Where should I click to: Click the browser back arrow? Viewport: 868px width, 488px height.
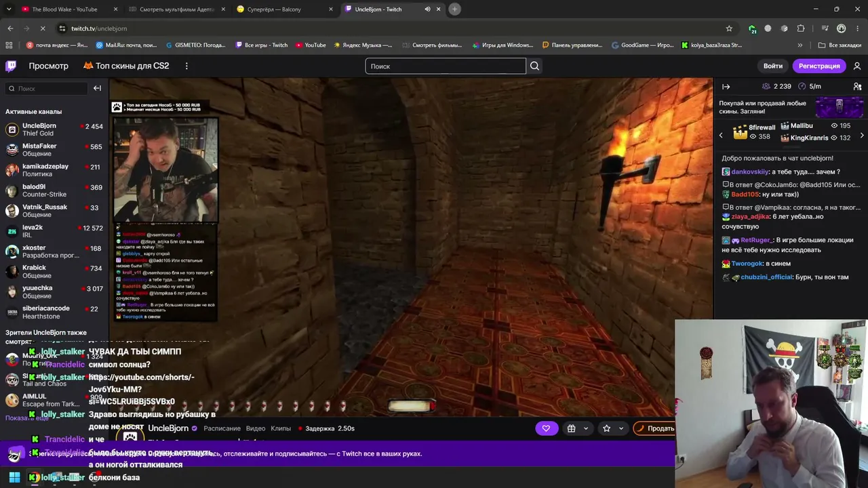10,28
